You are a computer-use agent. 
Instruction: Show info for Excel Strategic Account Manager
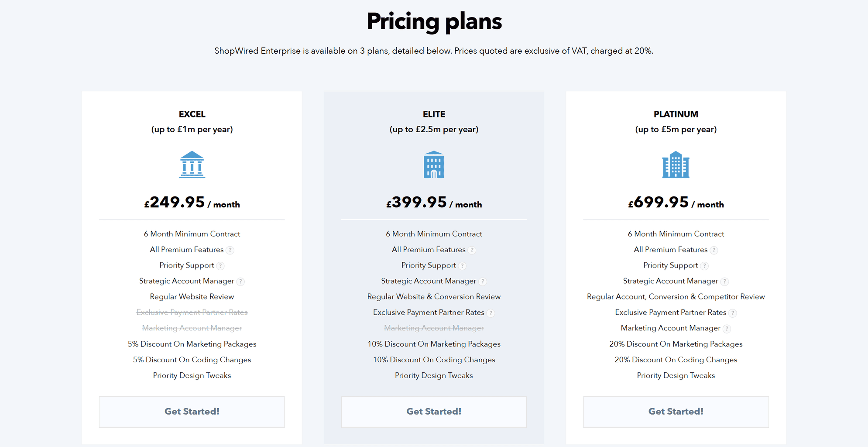240,282
